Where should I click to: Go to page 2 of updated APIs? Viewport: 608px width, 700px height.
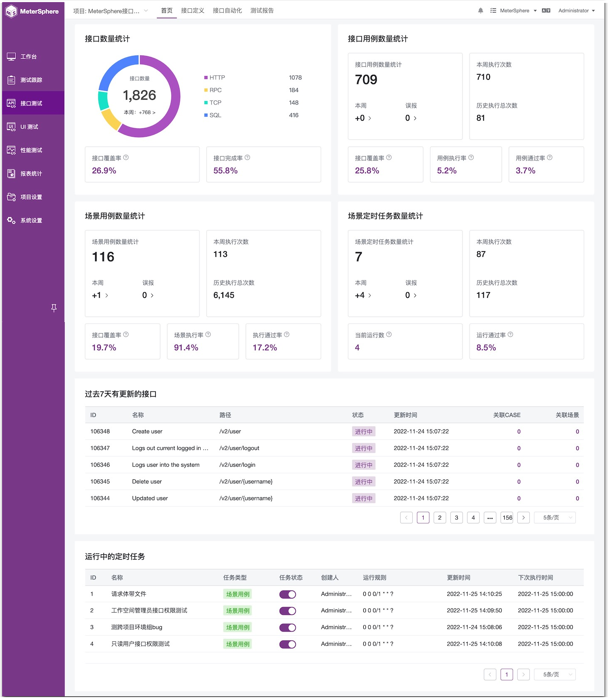[440, 517]
